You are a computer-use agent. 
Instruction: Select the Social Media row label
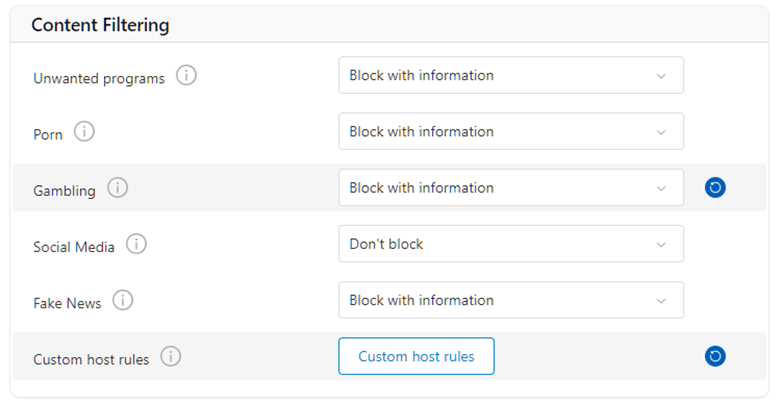[73, 246]
